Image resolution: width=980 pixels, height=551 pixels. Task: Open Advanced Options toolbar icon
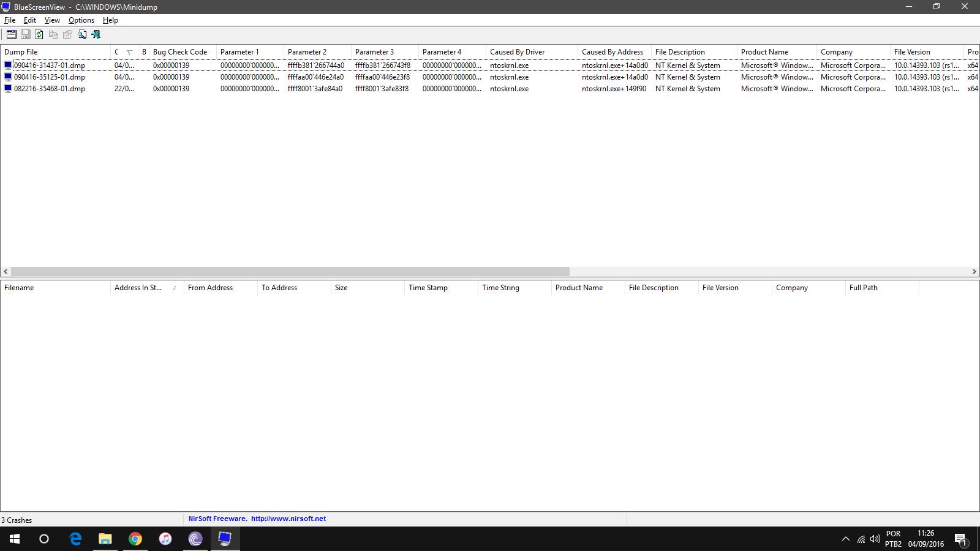(12, 35)
